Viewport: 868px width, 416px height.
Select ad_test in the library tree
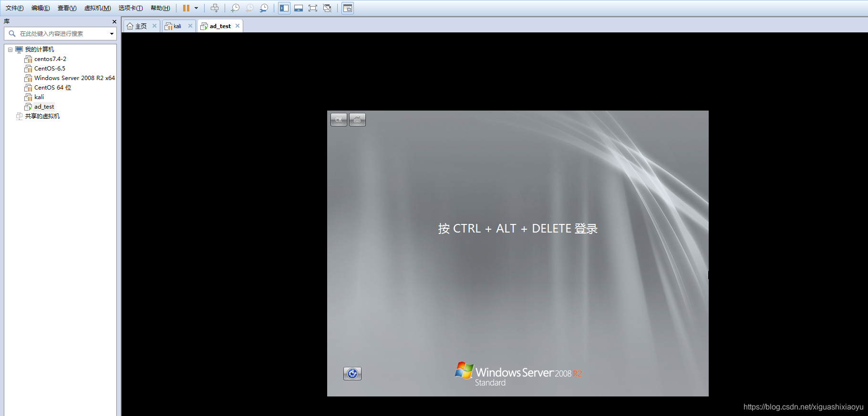click(44, 107)
